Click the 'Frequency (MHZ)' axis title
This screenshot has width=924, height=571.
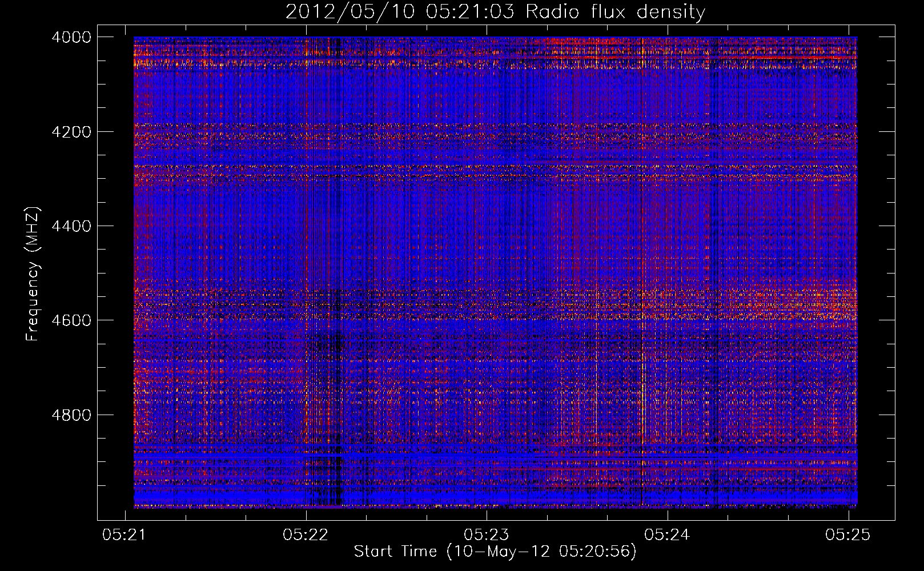tap(33, 274)
